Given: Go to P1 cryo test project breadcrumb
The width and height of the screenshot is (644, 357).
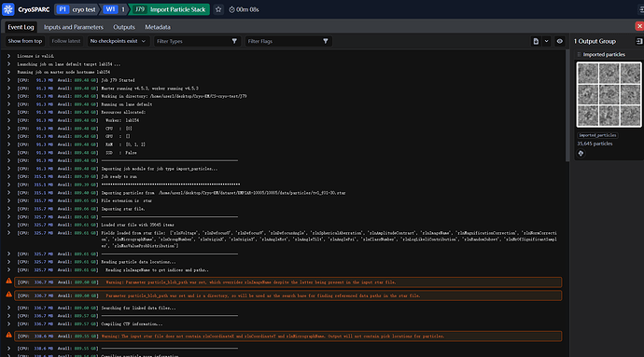Looking at the screenshot, I should click(76, 9).
